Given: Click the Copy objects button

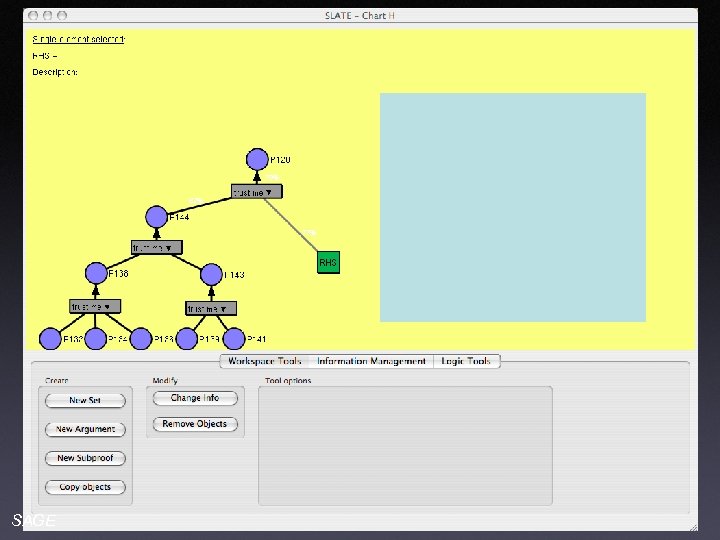Looking at the screenshot, I should click(85, 487).
